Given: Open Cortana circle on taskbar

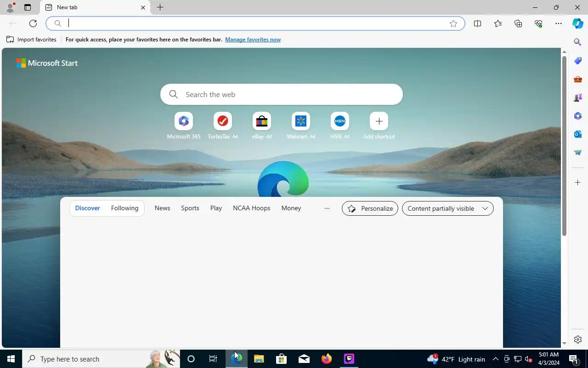Looking at the screenshot, I should click(x=191, y=359).
